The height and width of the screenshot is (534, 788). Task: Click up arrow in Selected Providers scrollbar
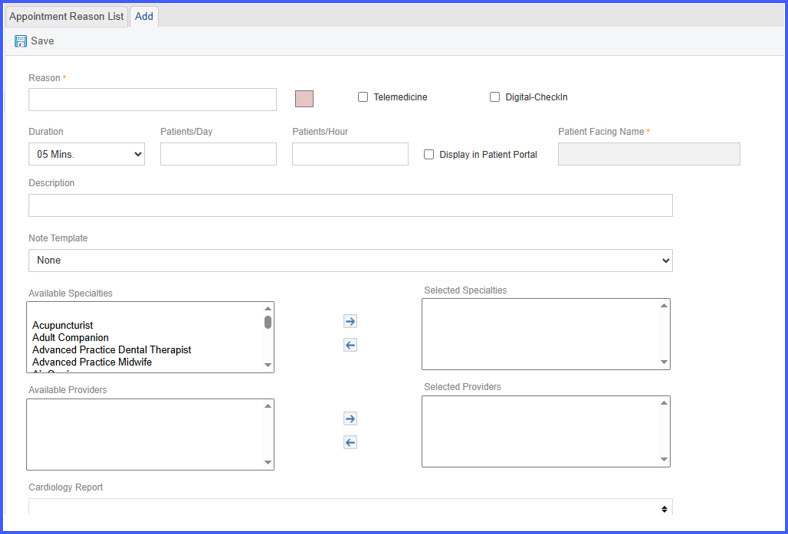pyautogui.click(x=664, y=403)
